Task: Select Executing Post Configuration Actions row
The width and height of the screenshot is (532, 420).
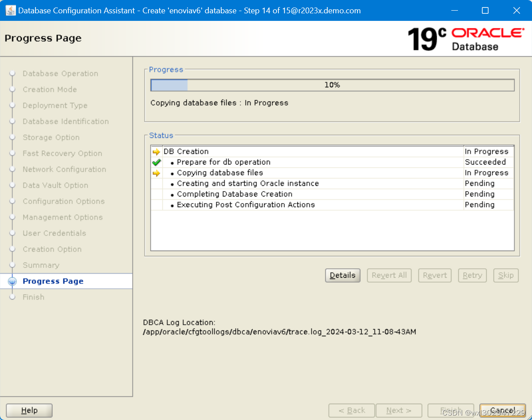Action: pos(332,205)
